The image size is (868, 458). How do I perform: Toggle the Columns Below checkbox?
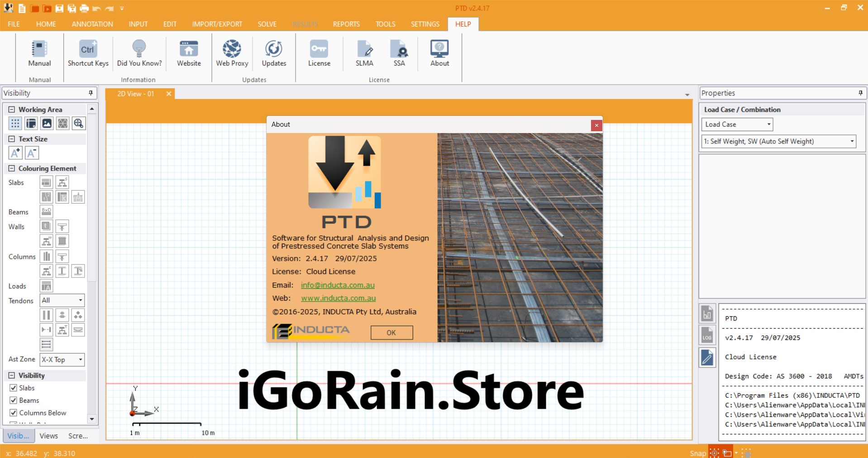pyautogui.click(x=14, y=413)
